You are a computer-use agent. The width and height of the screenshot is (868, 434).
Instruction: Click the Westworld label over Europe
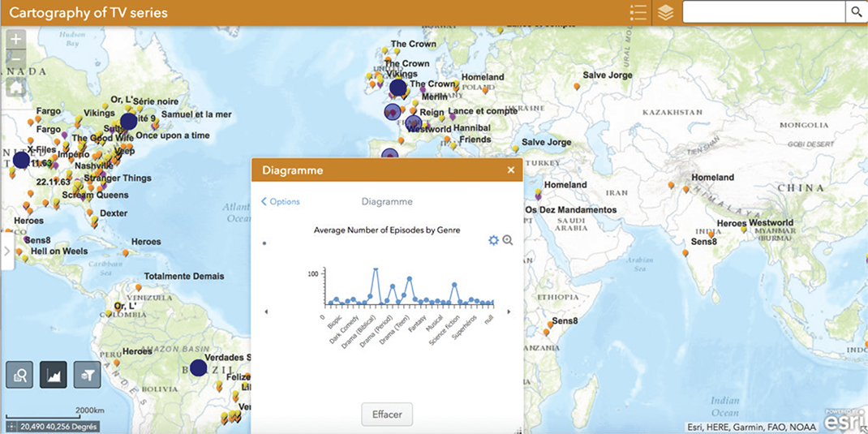point(428,129)
